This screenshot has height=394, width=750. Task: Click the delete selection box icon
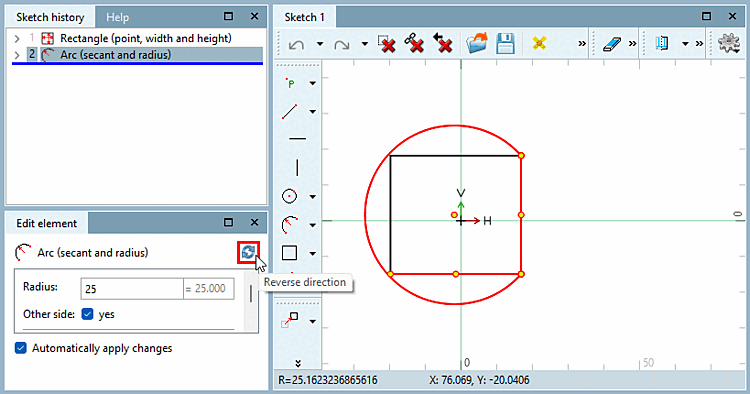pos(386,44)
